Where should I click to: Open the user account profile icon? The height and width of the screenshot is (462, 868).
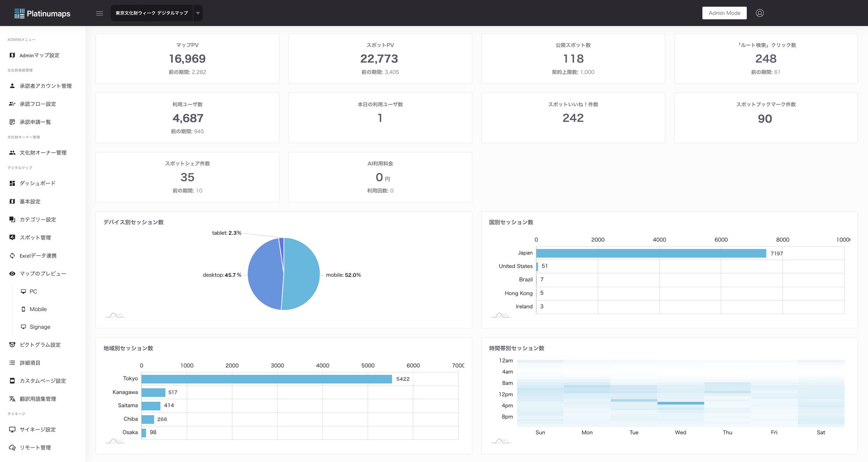click(760, 13)
